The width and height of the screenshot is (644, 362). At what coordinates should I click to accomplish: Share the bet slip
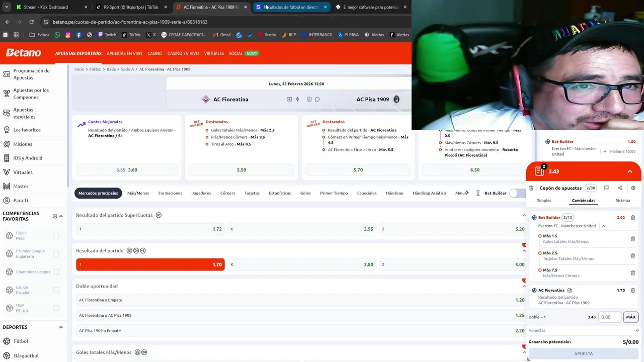620,188
